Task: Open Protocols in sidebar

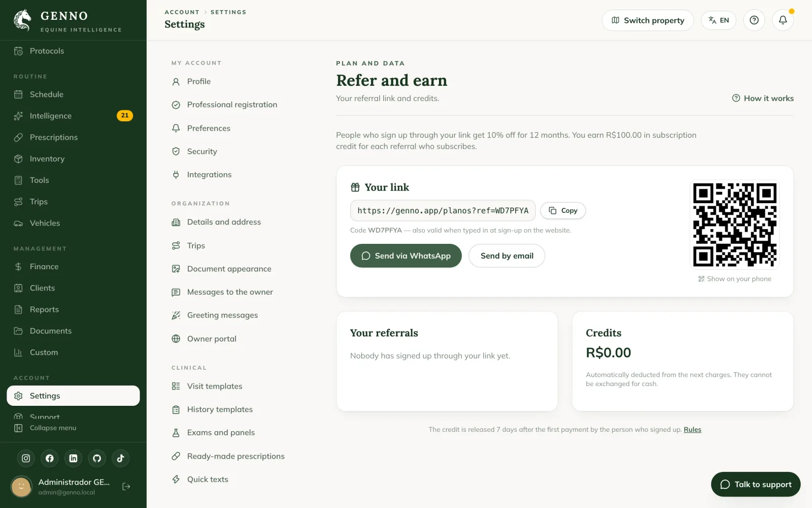Action: [x=73, y=51]
